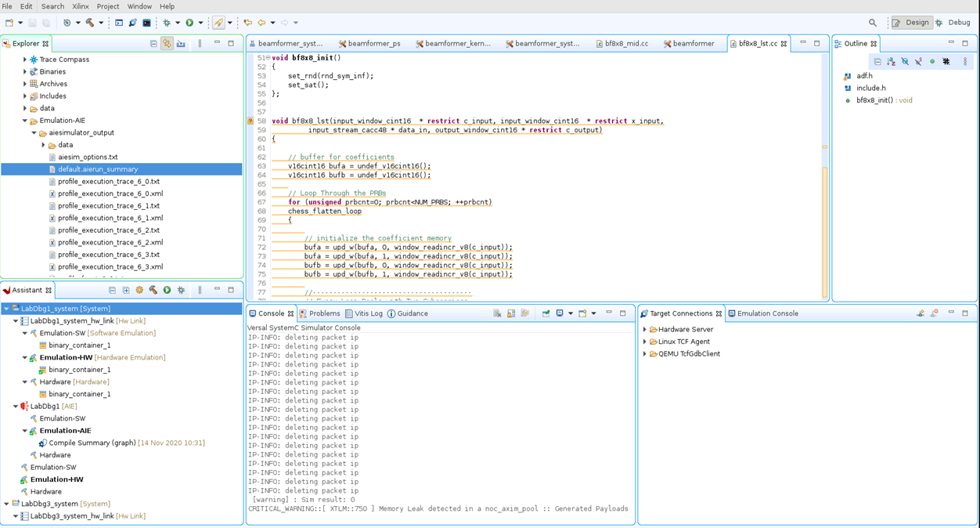
Task: Click the Build hammer icon in main toolbar
Action: (90, 23)
